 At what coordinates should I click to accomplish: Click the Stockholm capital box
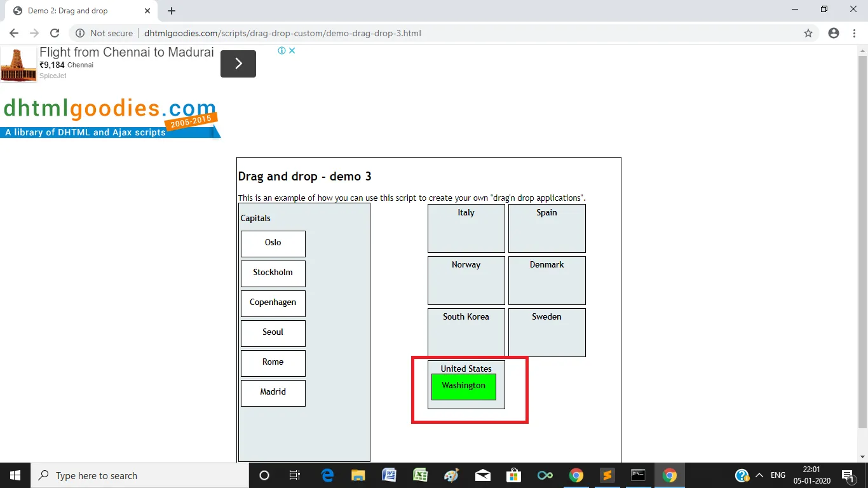[x=273, y=274]
